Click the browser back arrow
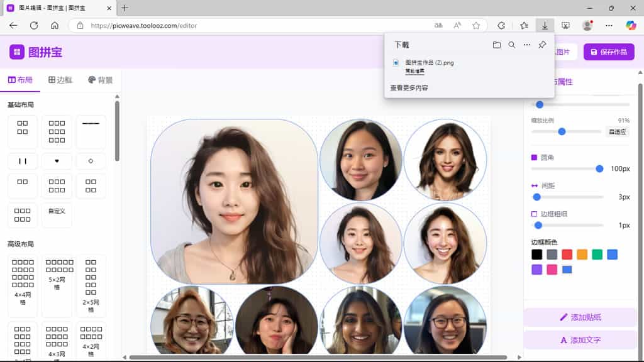Image resolution: width=644 pixels, height=362 pixels. pyautogui.click(x=13, y=25)
